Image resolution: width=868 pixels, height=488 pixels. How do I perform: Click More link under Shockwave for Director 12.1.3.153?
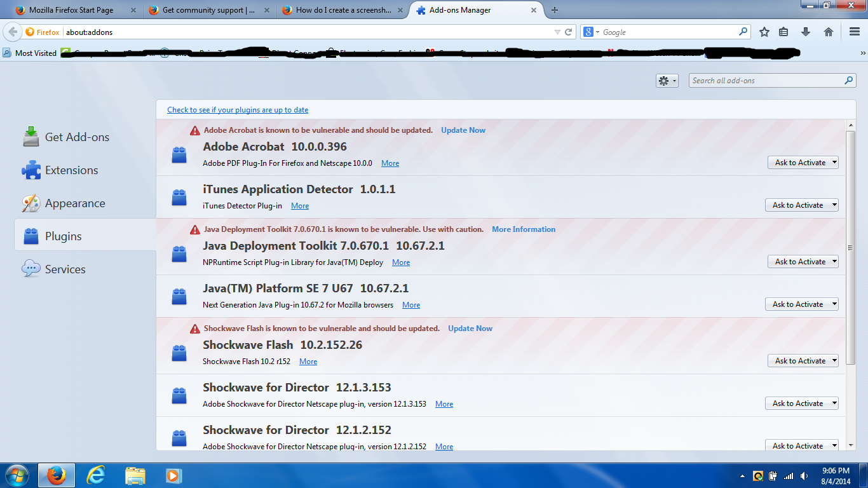tap(444, 404)
